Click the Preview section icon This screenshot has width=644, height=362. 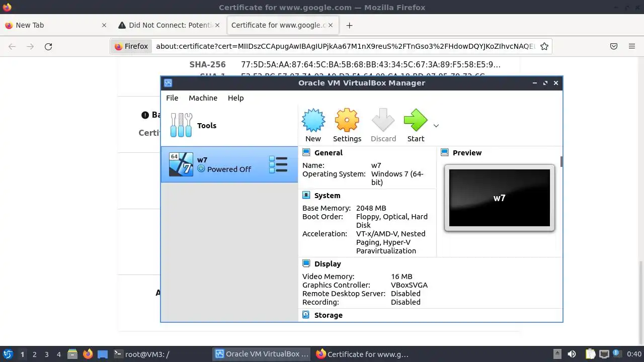(x=444, y=152)
